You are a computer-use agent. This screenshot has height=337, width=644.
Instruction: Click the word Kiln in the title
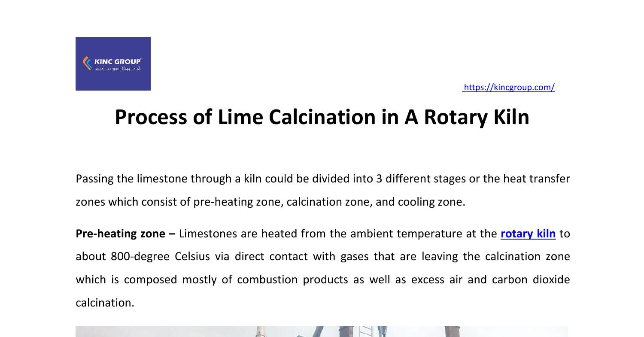(x=511, y=117)
